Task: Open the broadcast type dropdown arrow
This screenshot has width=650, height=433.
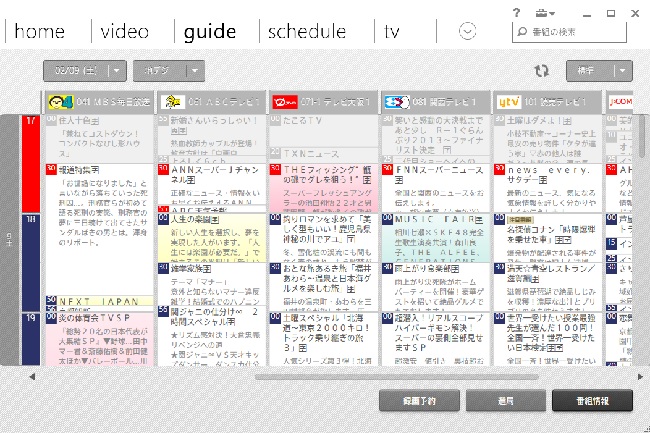Action: 195,71
